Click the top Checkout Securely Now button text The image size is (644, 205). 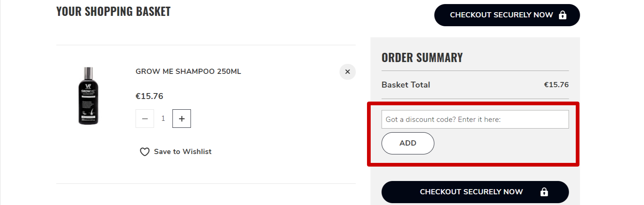501,15
